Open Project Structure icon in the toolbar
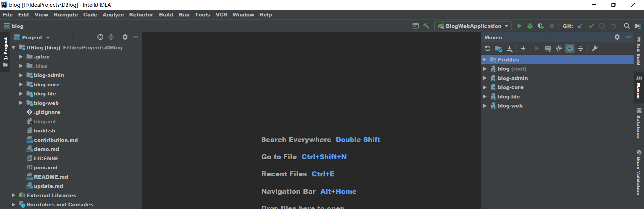The image size is (644, 209). click(x=637, y=26)
